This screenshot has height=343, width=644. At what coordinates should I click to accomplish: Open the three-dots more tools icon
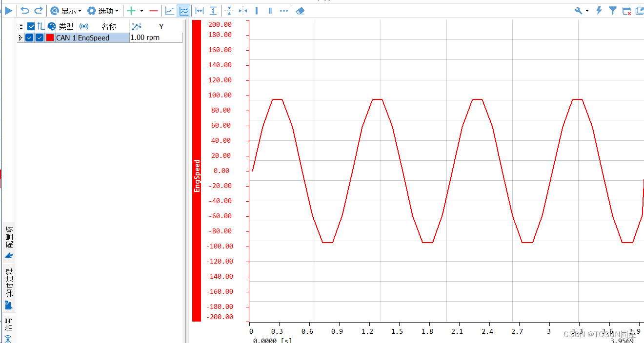(x=284, y=10)
